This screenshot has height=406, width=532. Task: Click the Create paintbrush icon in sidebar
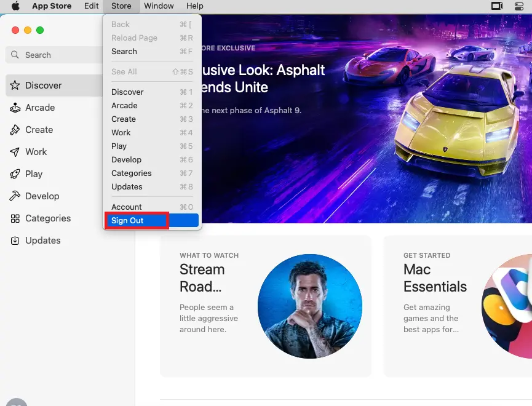15,130
